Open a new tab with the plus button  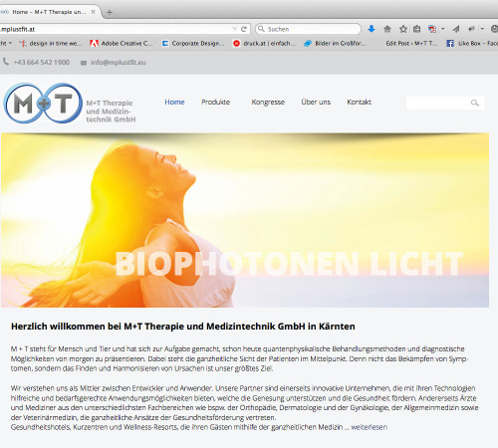(110, 13)
